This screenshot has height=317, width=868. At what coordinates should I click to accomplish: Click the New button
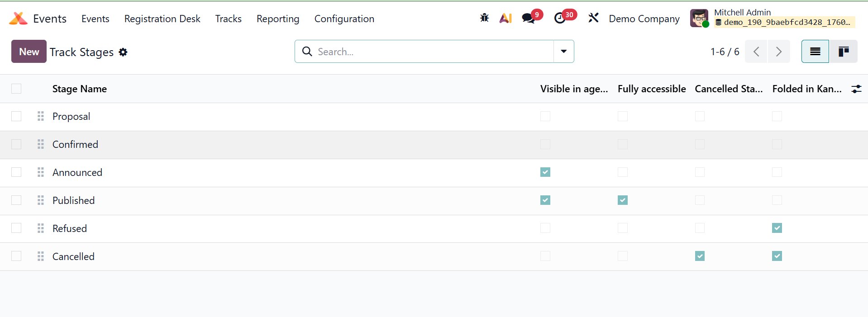point(29,52)
